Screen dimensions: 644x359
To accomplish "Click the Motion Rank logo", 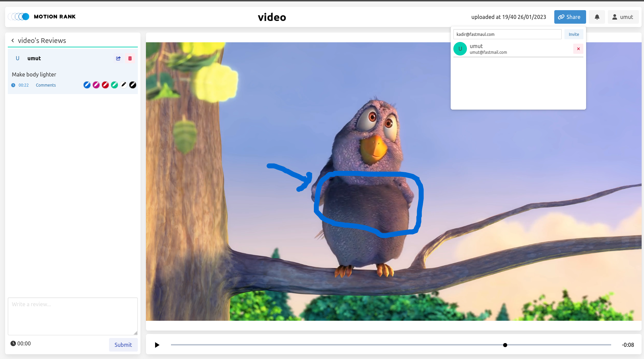I will coord(42,17).
